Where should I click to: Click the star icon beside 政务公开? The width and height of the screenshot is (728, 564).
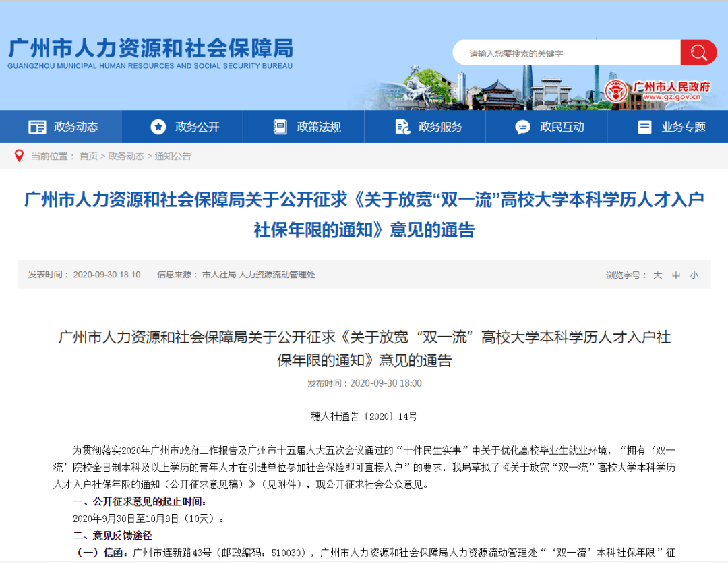click(158, 127)
